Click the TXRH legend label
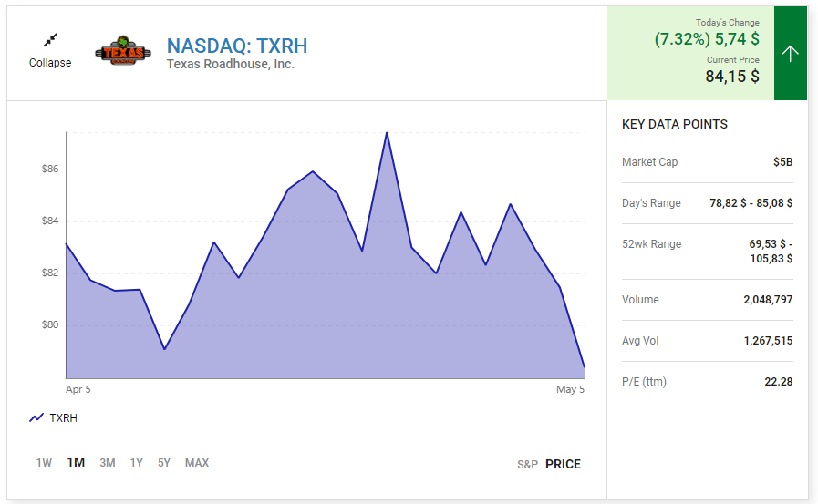 click(63, 418)
